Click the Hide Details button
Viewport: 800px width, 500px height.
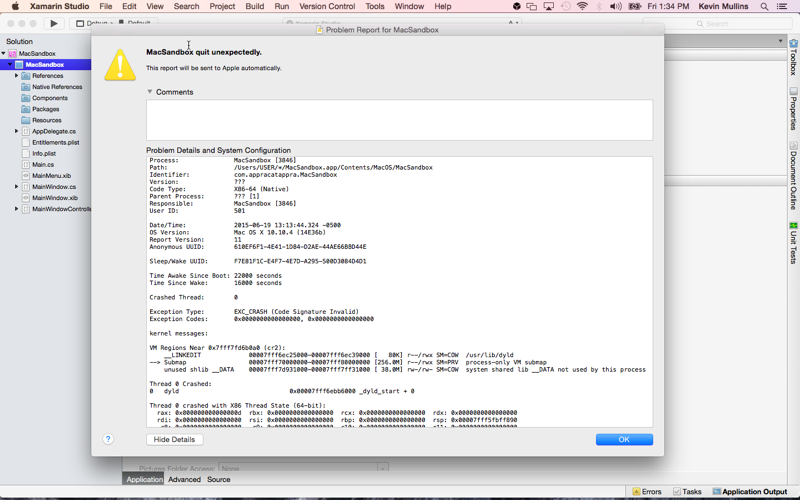point(174,439)
